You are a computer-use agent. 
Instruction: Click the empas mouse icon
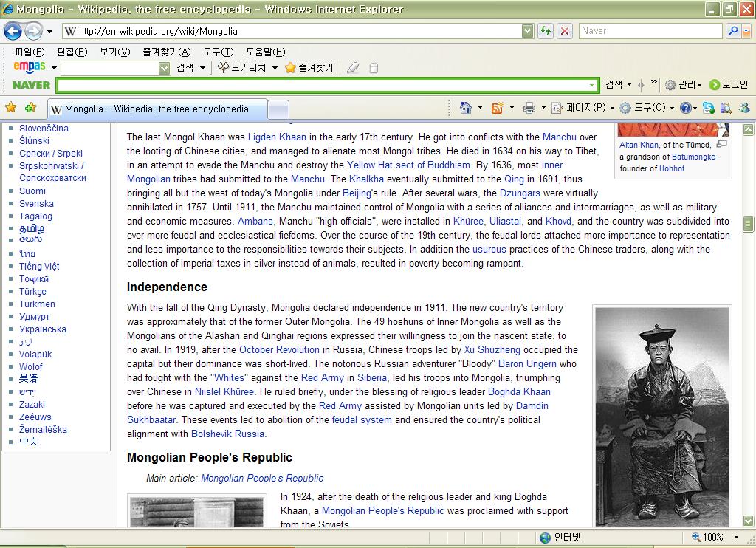click(374, 68)
